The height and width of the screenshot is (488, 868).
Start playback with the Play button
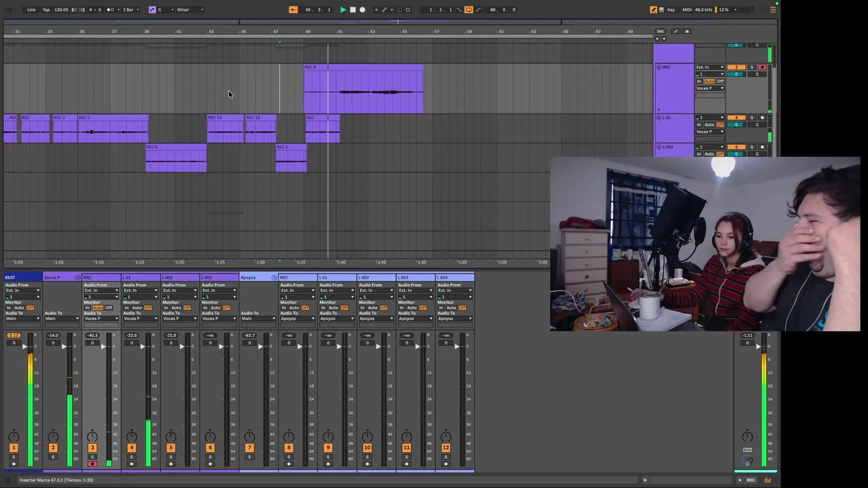point(342,9)
